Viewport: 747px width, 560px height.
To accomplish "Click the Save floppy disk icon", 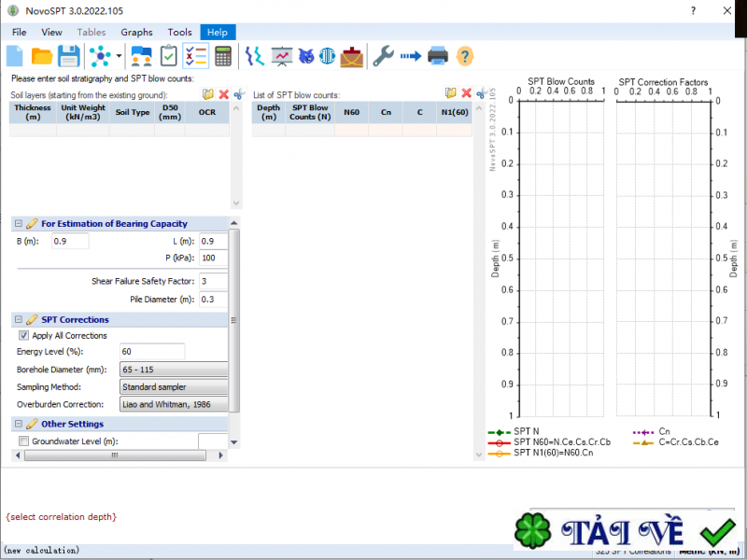I will pyautogui.click(x=69, y=56).
